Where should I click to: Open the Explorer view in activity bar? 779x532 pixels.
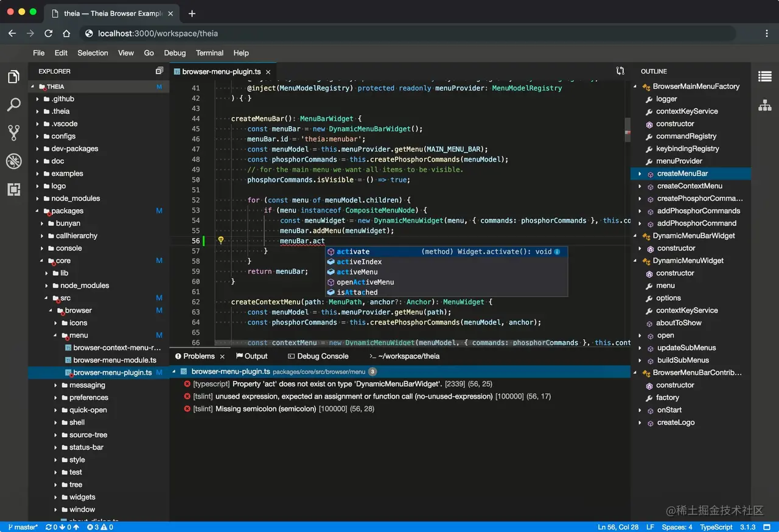[13, 77]
